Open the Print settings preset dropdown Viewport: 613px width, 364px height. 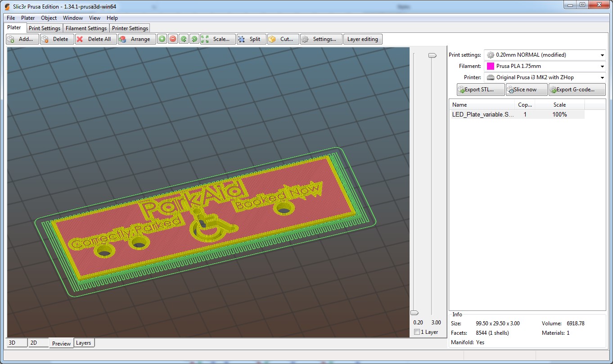coord(545,55)
